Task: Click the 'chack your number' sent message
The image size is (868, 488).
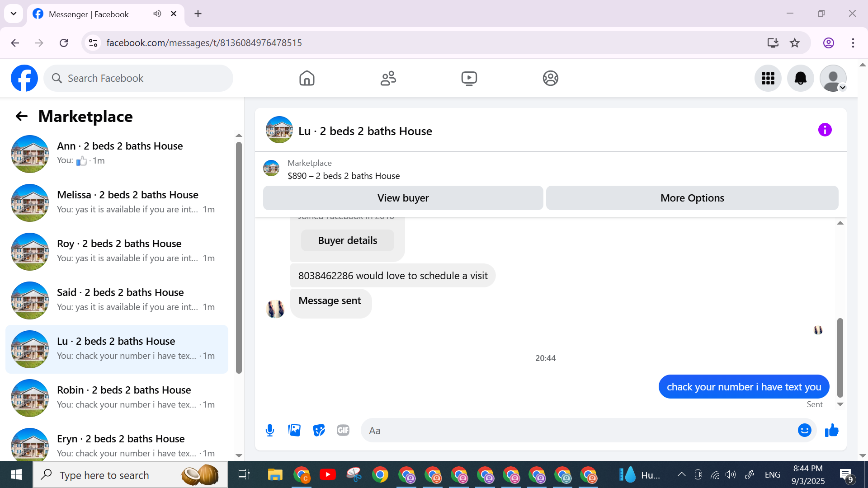Action: pyautogui.click(x=744, y=387)
